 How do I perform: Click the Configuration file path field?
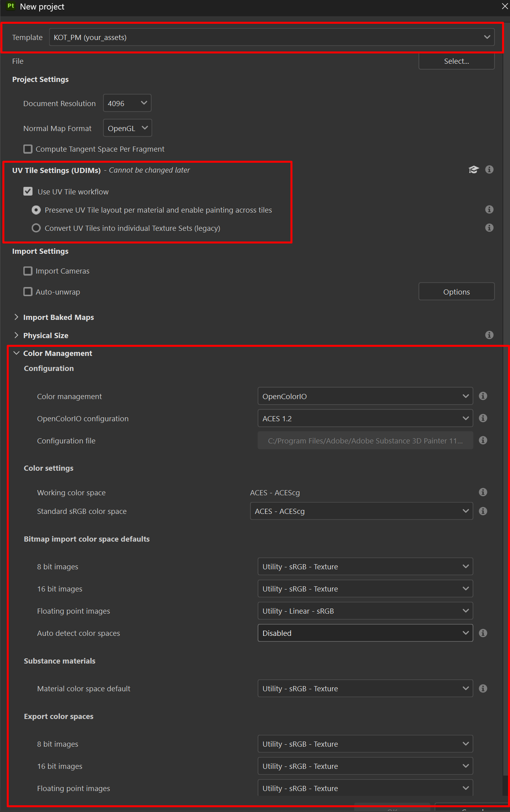pos(365,441)
